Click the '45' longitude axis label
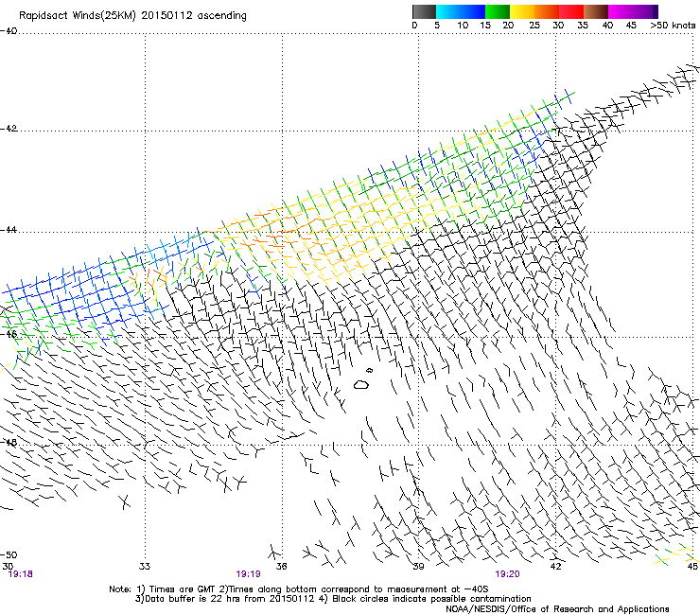Screen dimensions: 700x615 [x=692, y=566]
